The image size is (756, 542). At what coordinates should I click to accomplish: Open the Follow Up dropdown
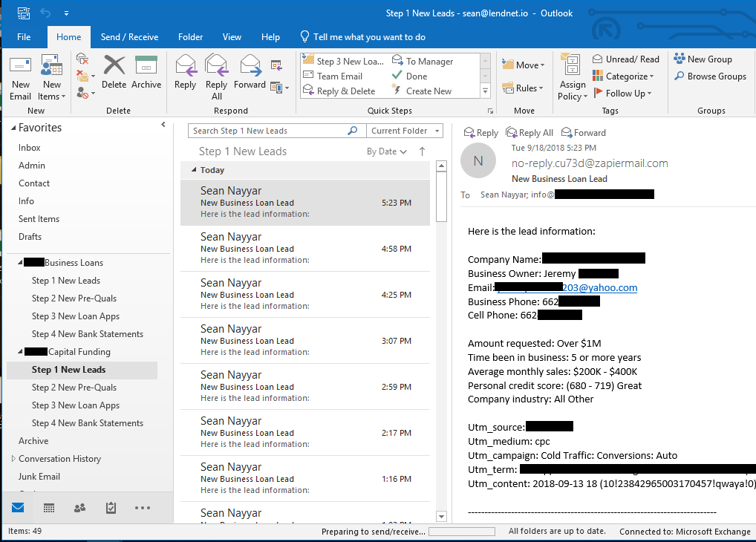click(x=622, y=93)
